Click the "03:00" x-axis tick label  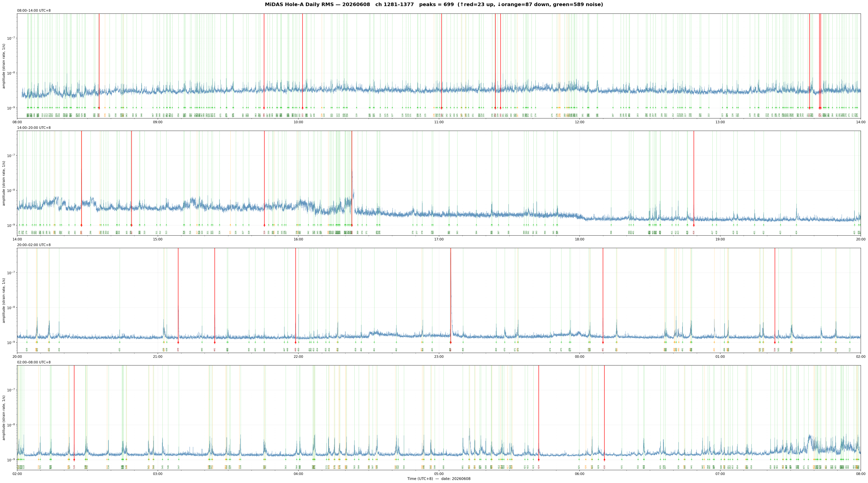click(158, 474)
